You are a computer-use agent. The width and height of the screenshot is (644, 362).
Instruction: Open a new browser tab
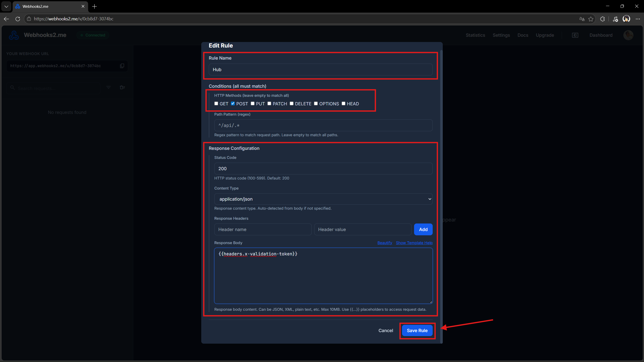click(x=95, y=7)
